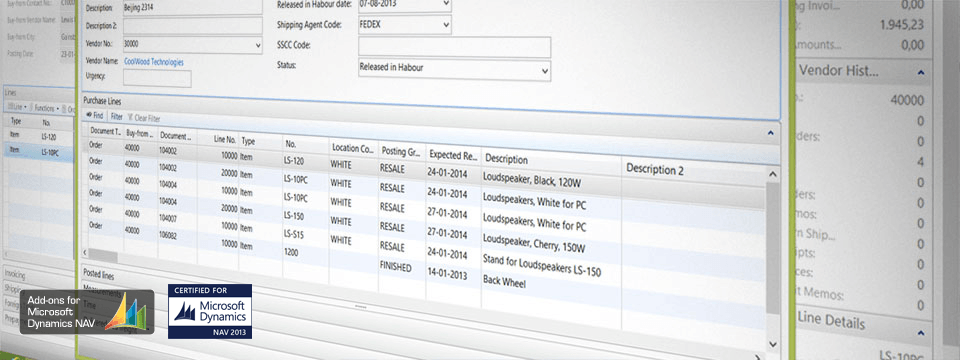
Task: Collapse the Line Details panel
Action: tap(921, 333)
